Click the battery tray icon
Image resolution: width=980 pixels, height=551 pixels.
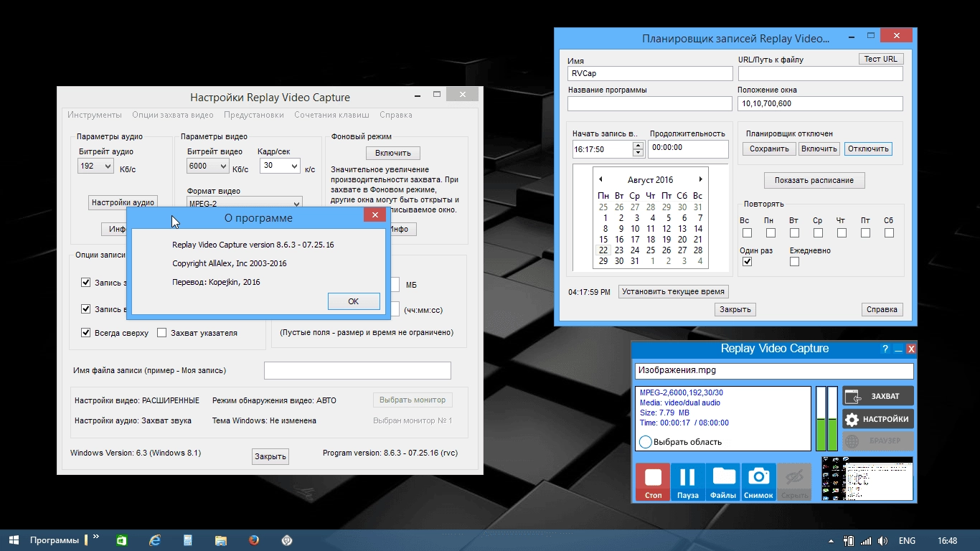tap(849, 540)
